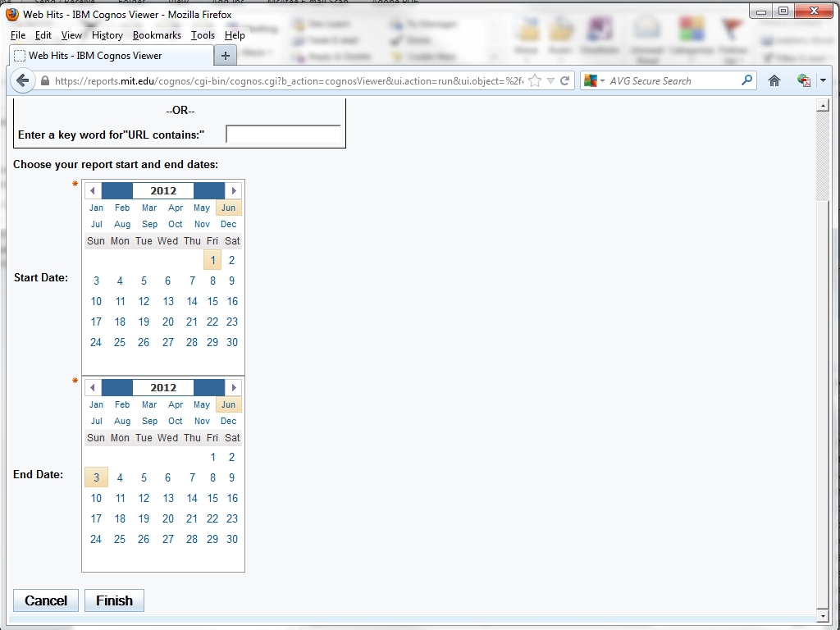The width and height of the screenshot is (840, 630).
Task: Expand the URL history dropdown arrow
Action: pyautogui.click(x=551, y=80)
